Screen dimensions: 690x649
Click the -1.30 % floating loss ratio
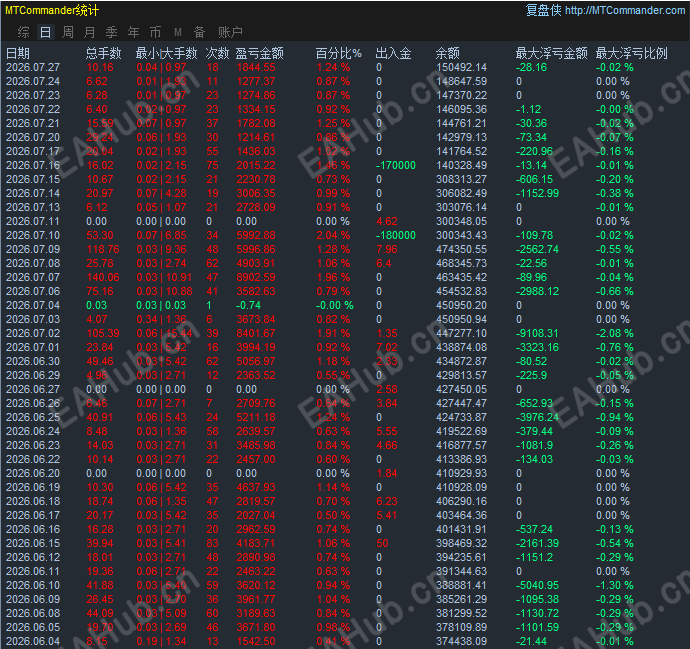615,586
